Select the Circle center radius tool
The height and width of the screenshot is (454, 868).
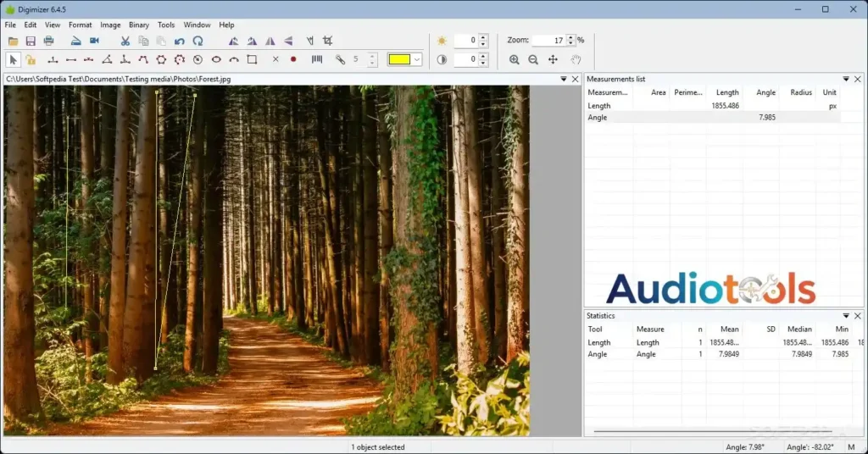click(198, 59)
